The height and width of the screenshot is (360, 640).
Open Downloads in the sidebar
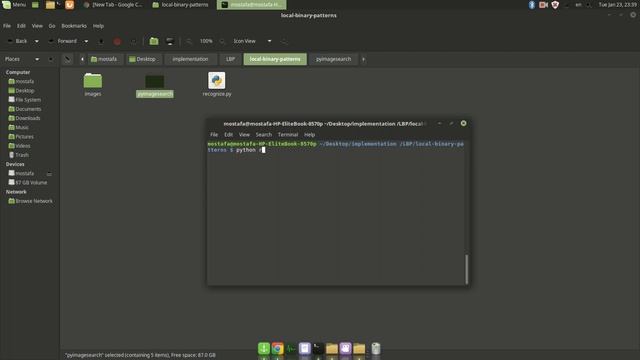[x=24, y=118]
